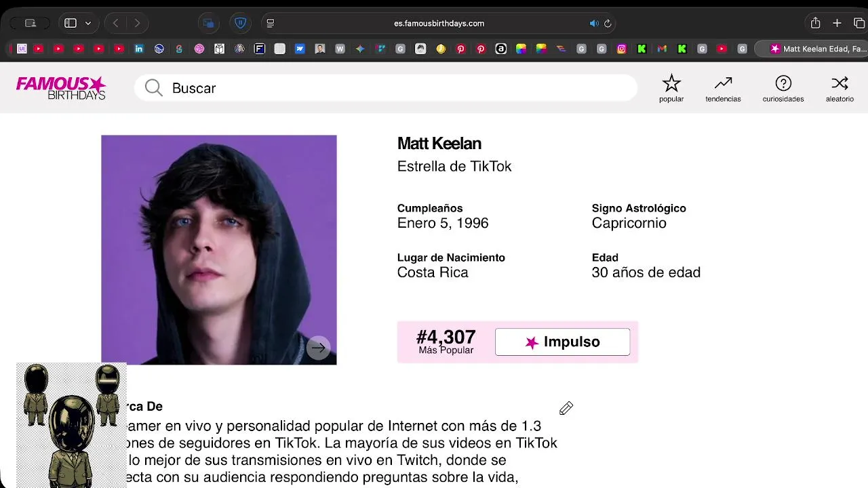Click the reader page menu icon in address bar
Screen dimensions: 868x488
point(271,23)
